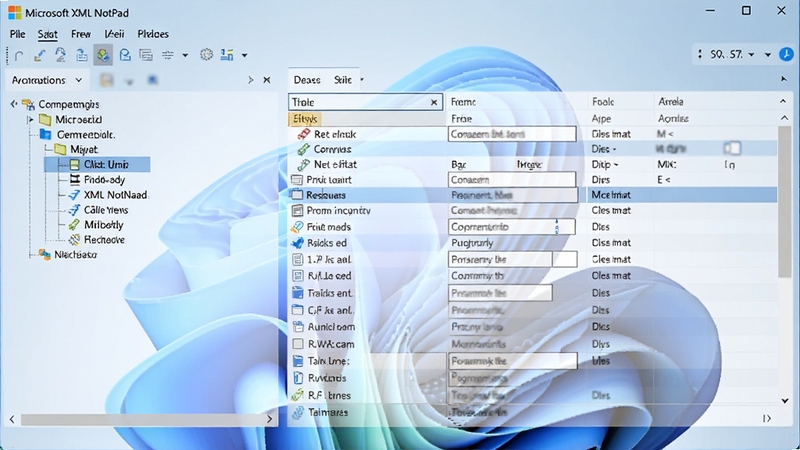Select the Aunicl oam row
800x450 pixels.
pos(533,327)
